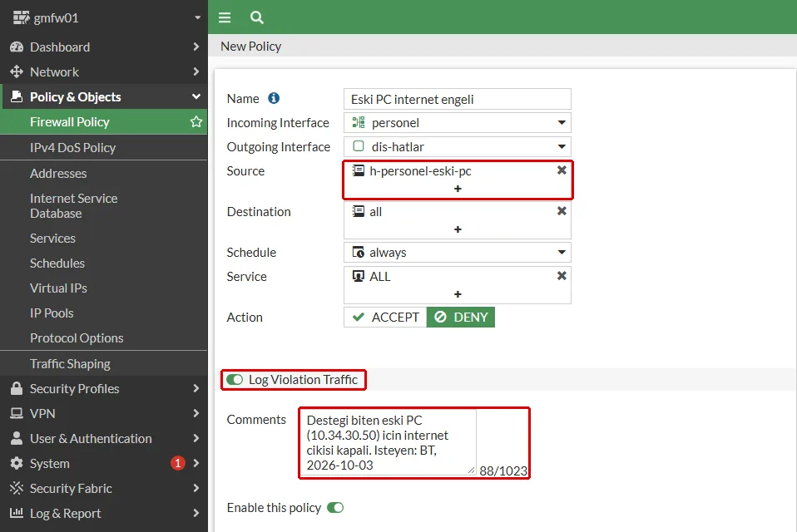The width and height of the screenshot is (797, 532).
Task: Expand the User & Authentication chevron
Action: 196,438
